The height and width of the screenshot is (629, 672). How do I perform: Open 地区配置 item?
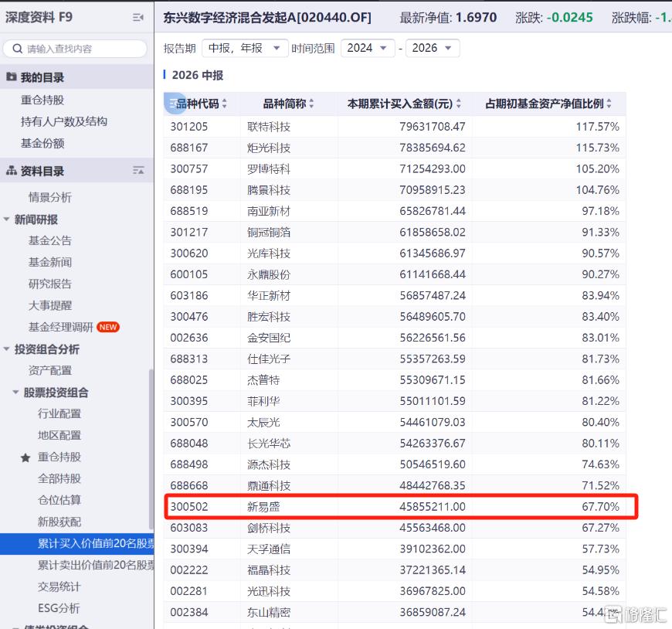59,435
